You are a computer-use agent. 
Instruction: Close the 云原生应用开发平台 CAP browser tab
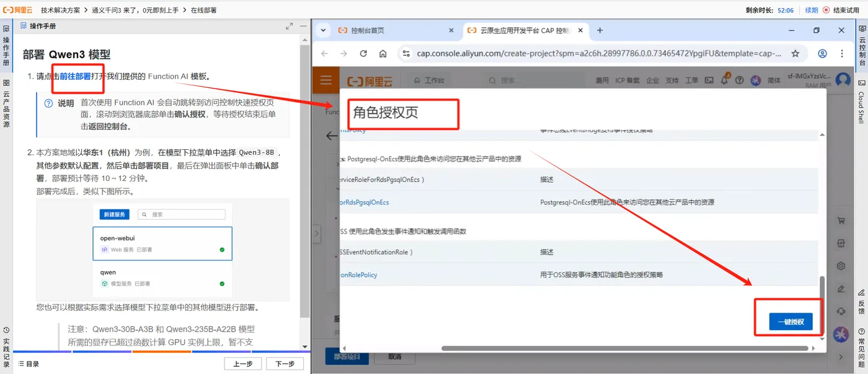(580, 30)
